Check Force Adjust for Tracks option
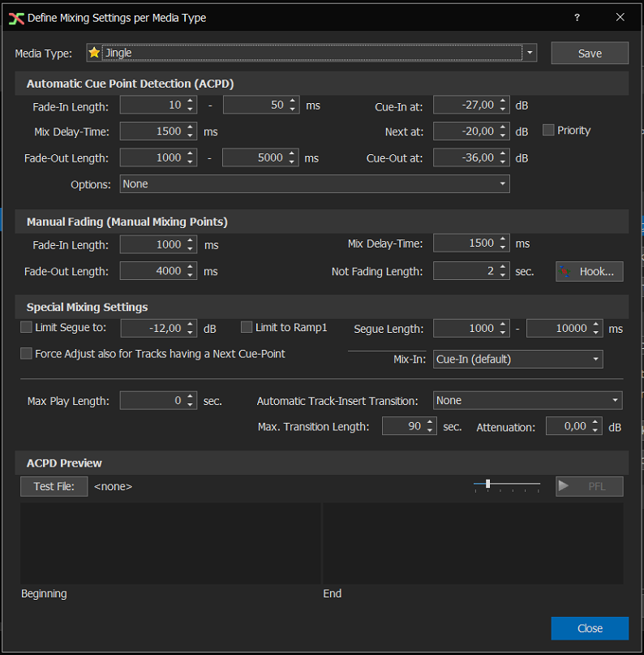Image resolution: width=644 pixels, height=655 pixels. coord(27,354)
